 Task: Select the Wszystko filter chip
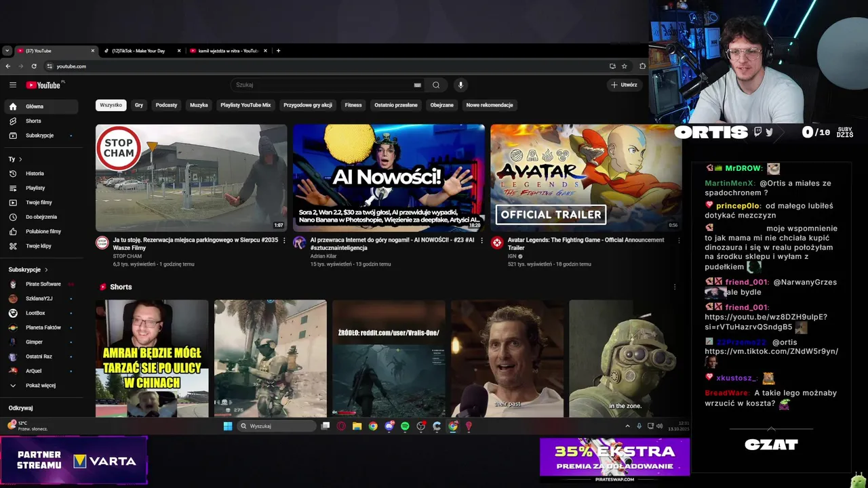coord(111,105)
